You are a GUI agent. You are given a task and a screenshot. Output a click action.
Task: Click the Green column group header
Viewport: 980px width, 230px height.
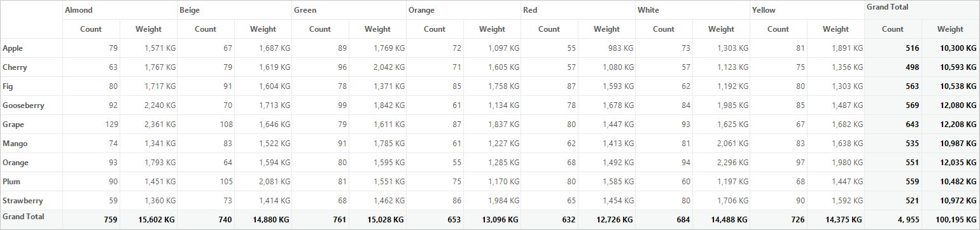(349, 10)
